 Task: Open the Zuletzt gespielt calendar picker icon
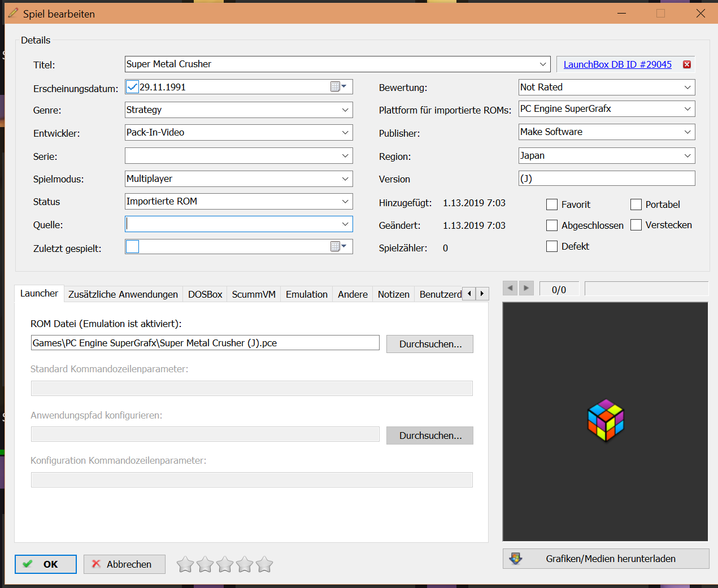(338, 246)
